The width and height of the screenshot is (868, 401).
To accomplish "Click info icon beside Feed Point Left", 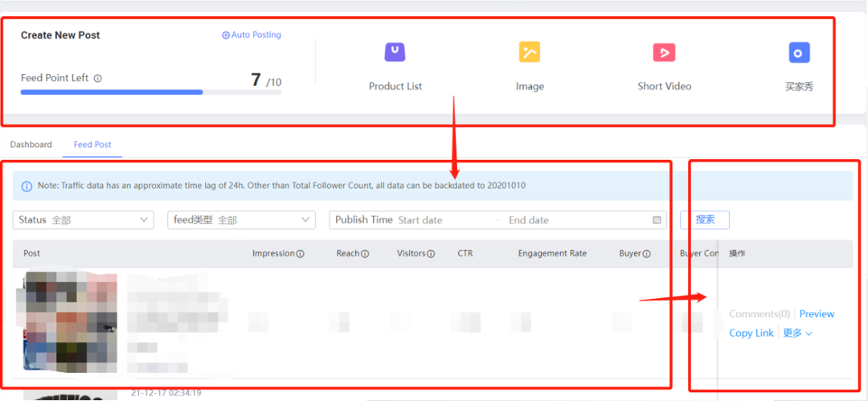I will [x=98, y=79].
